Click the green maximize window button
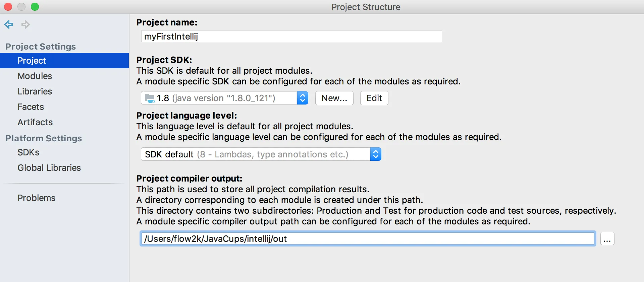This screenshot has width=644, height=282. tap(35, 7)
